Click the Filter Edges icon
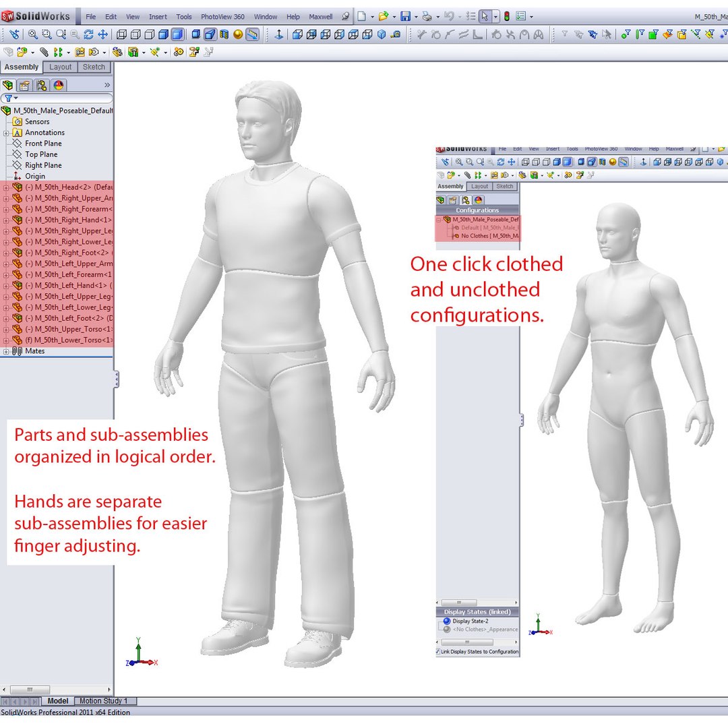 (x=640, y=34)
